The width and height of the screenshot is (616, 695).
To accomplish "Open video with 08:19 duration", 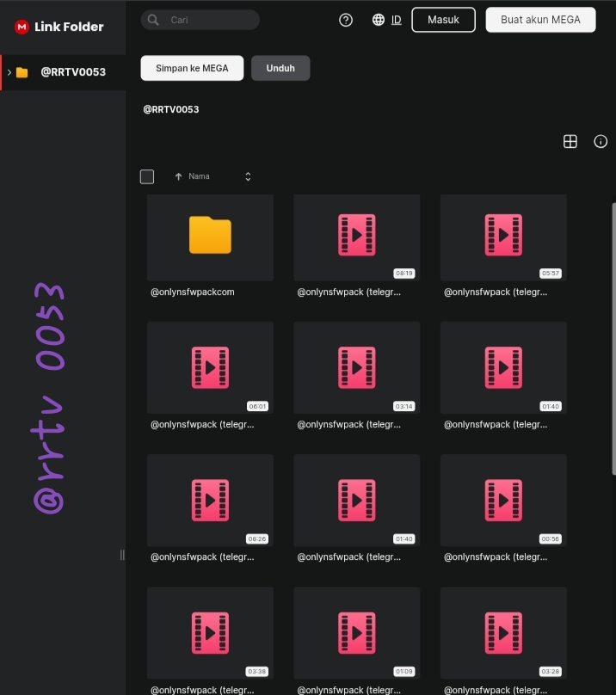I will pos(356,237).
